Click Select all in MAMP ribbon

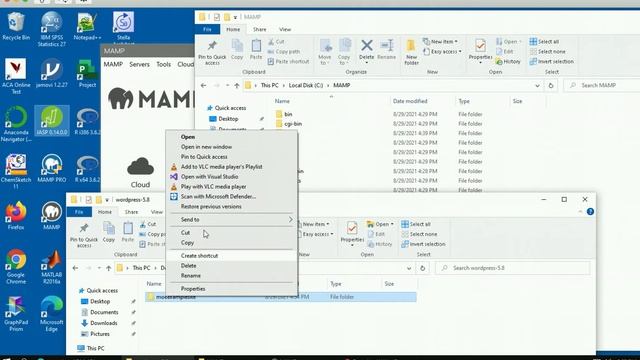[x=544, y=42]
